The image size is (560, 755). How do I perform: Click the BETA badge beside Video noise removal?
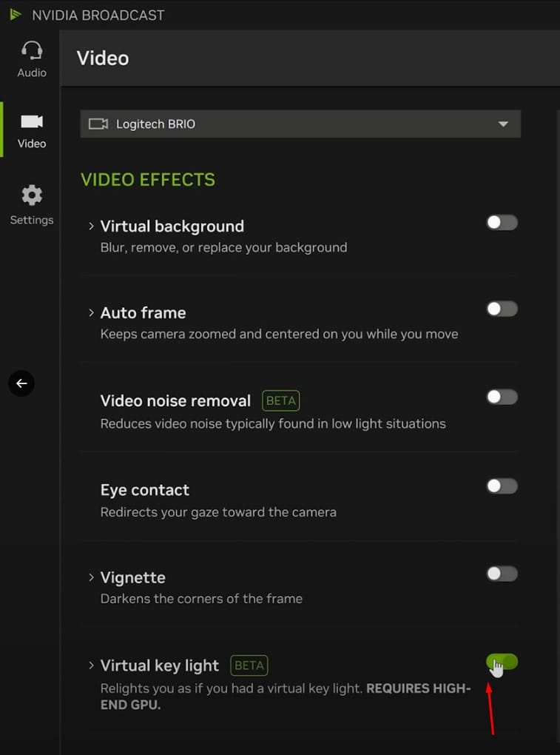(x=280, y=400)
